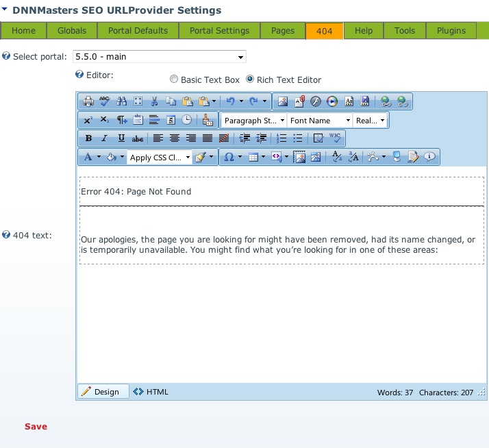
Task: Switch editor to HTML view
Action: [x=151, y=392]
